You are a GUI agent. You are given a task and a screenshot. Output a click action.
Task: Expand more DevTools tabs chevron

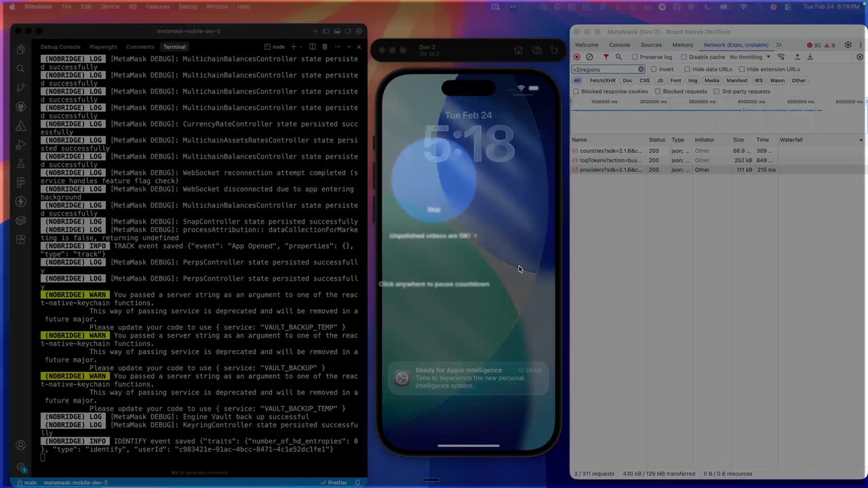coord(778,45)
